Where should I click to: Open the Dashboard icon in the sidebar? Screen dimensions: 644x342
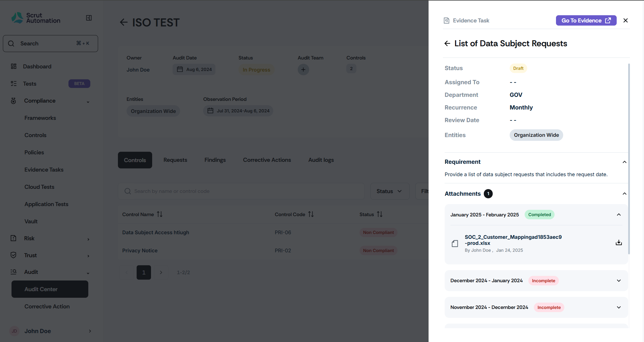tap(14, 66)
